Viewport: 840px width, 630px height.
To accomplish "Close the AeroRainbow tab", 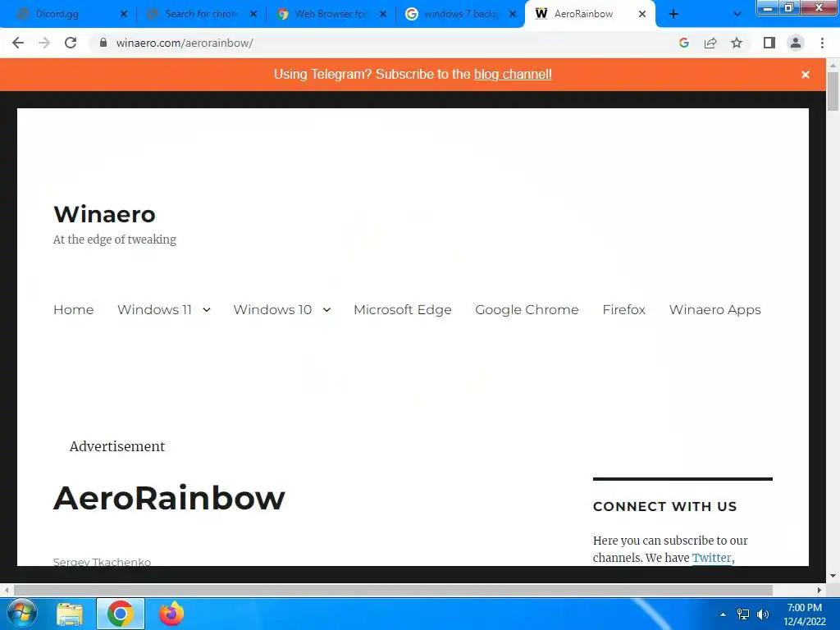I will click(x=642, y=15).
